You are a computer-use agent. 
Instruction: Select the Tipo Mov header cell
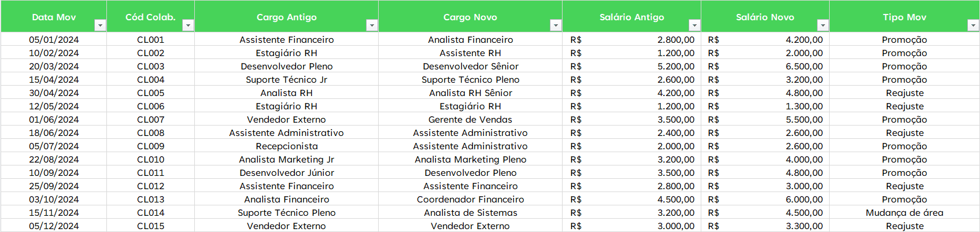pos(904,17)
